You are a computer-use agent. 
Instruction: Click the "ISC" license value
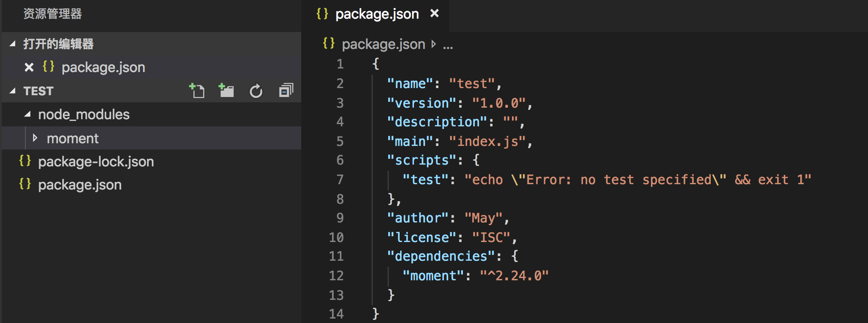[491, 238]
